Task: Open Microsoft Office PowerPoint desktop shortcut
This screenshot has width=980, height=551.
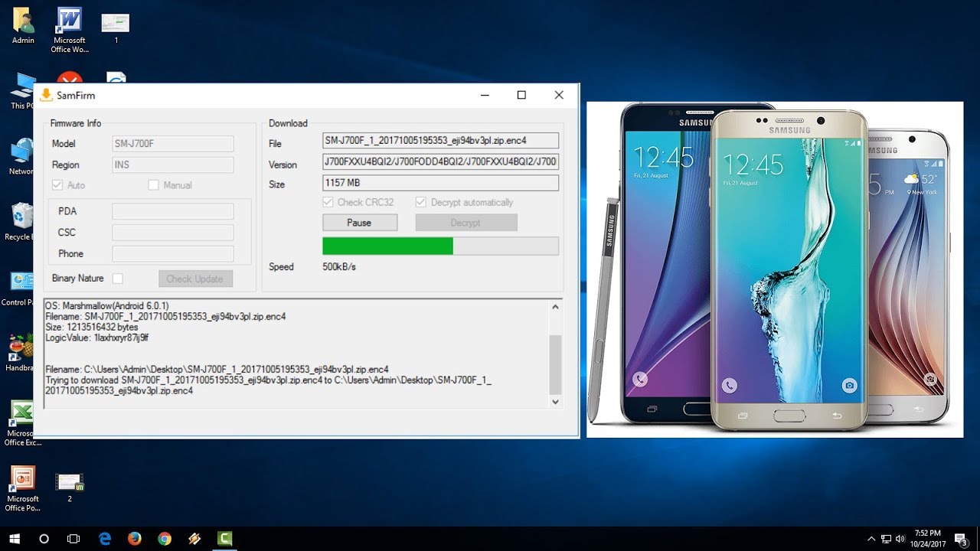Action: click(x=22, y=488)
